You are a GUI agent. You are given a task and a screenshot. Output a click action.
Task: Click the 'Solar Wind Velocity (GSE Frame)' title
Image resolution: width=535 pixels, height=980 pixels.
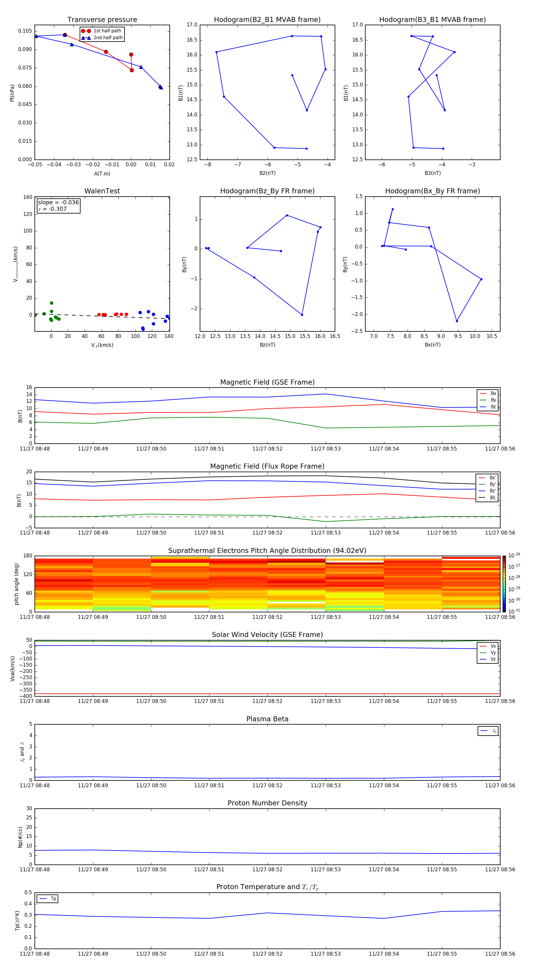click(267, 635)
